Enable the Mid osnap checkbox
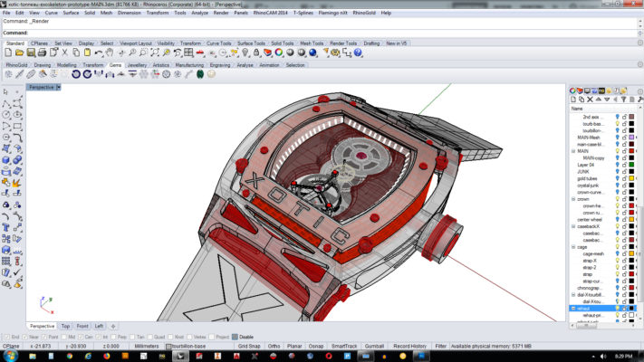This screenshot has height=362, width=644. click(x=62, y=336)
